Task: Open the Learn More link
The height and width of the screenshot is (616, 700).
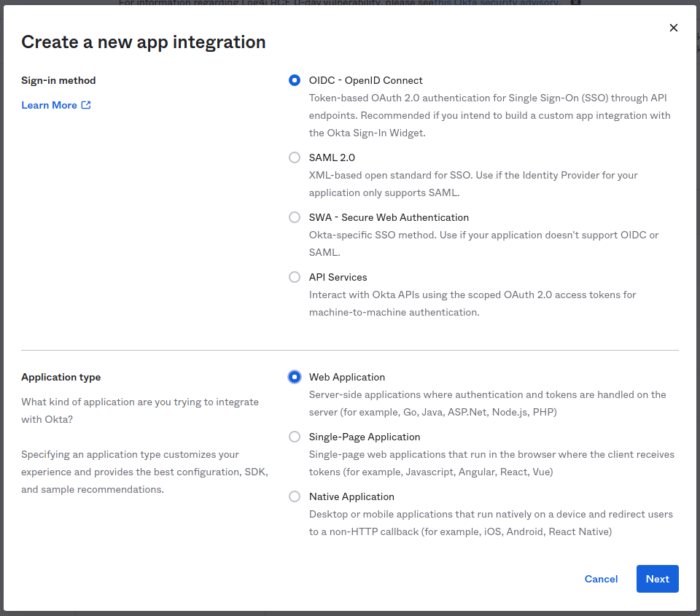Action: point(48,104)
